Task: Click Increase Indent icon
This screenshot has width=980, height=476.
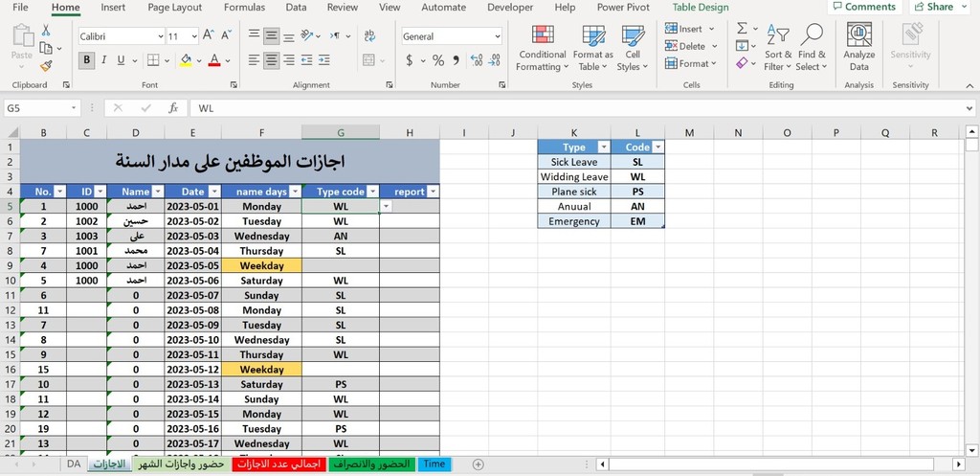Action: 323,60
